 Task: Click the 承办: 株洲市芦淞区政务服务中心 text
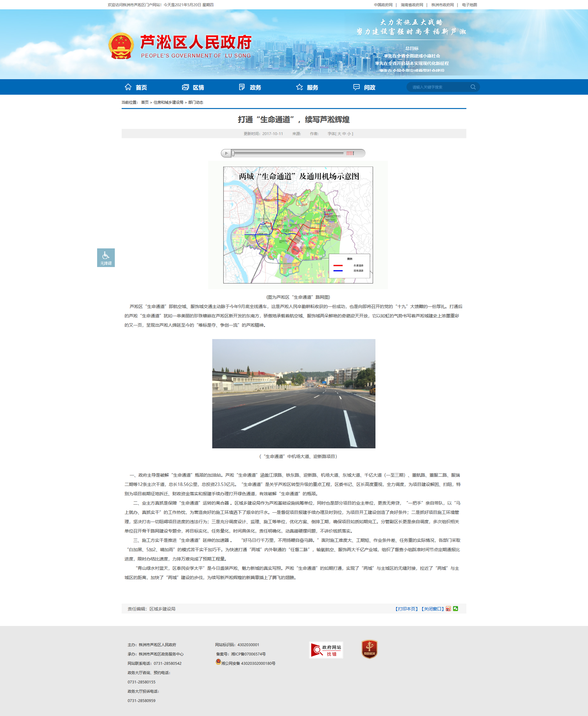pyautogui.click(x=155, y=654)
